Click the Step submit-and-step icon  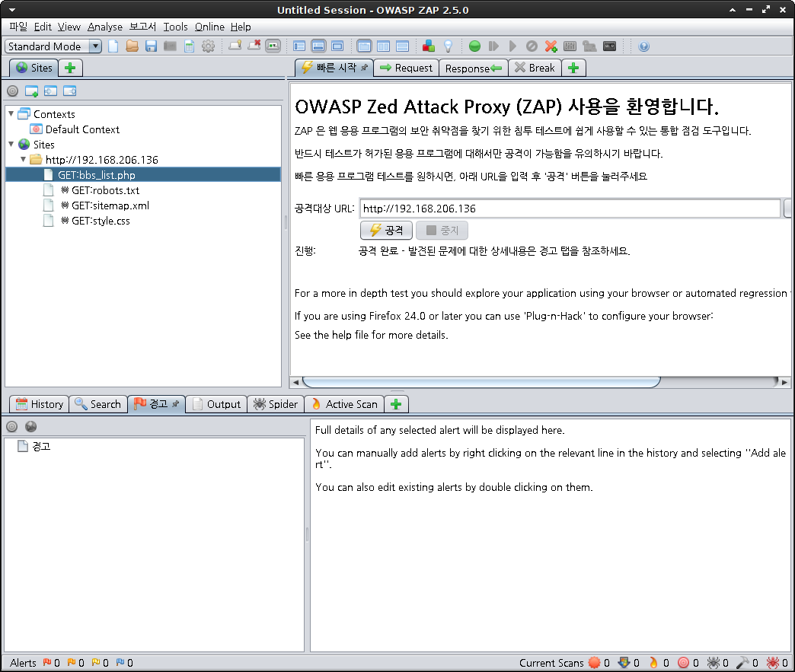493,46
